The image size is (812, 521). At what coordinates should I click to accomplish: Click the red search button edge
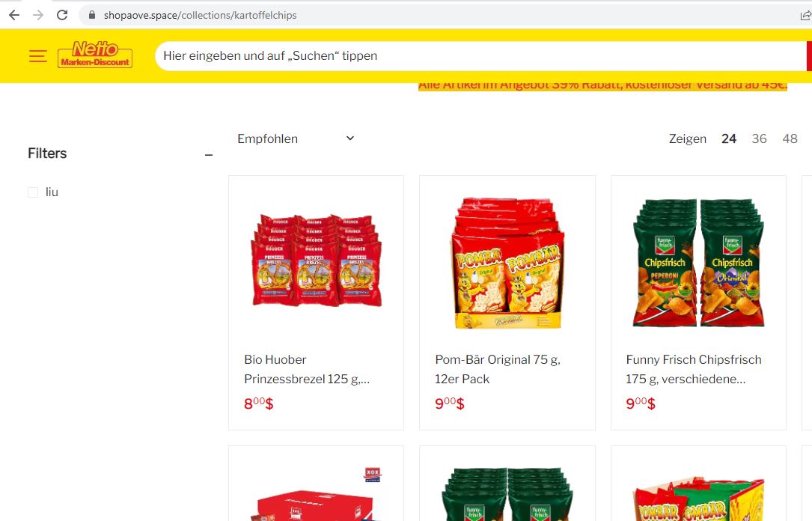coord(809,56)
